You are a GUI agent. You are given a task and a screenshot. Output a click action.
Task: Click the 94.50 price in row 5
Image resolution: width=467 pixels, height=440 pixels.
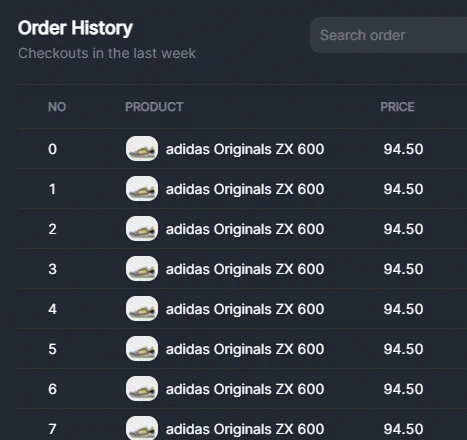point(403,349)
